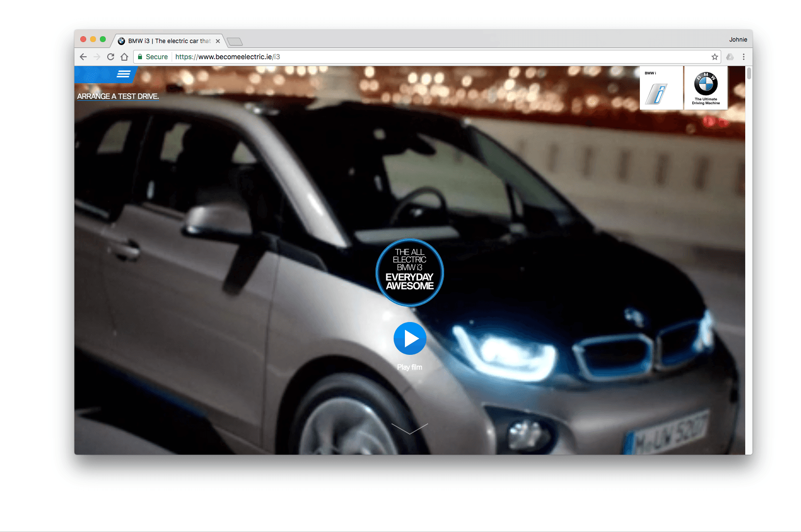The width and height of the screenshot is (801, 532).
Task: Open the Chrome three-dot menu
Action: pos(744,57)
